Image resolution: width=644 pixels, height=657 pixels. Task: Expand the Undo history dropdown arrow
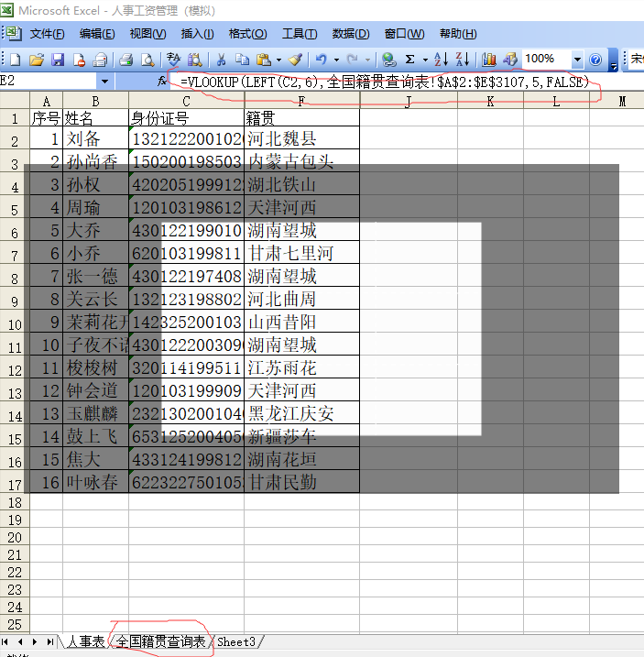point(336,60)
